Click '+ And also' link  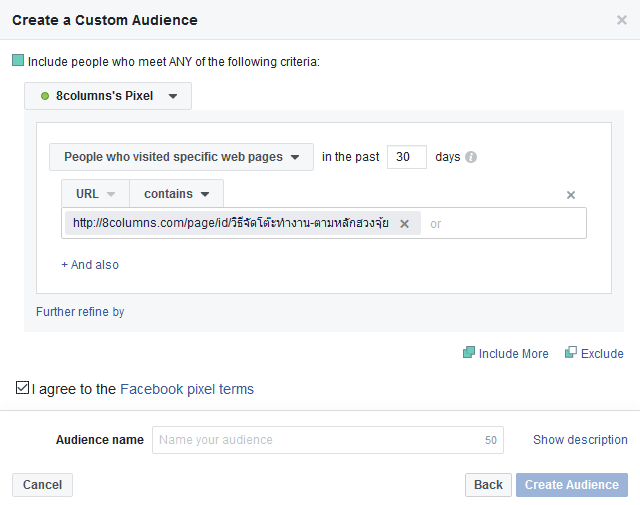pyautogui.click(x=90, y=265)
